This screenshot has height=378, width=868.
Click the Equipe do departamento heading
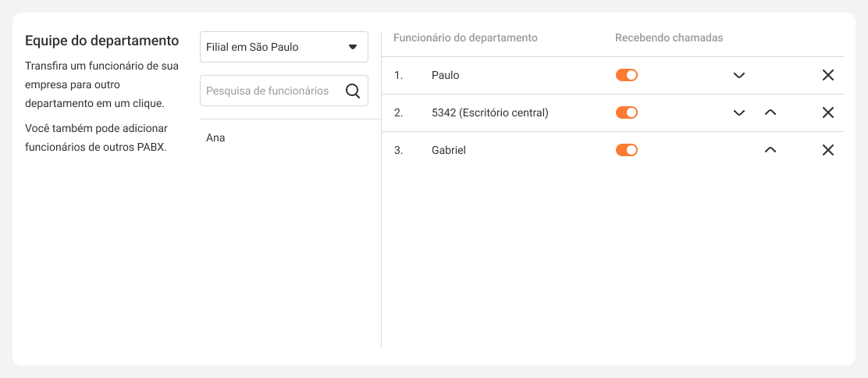point(101,41)
